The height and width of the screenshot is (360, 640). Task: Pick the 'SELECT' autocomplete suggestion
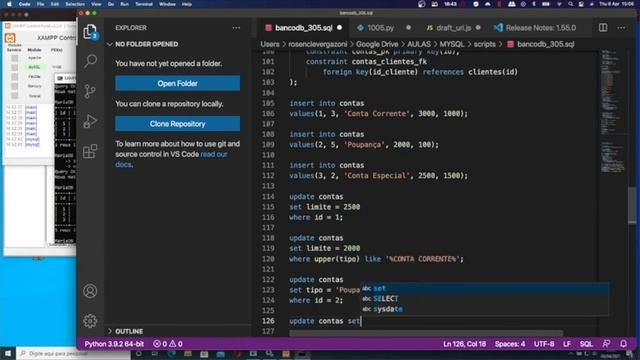pyautogui.click(x=485, y=298)
